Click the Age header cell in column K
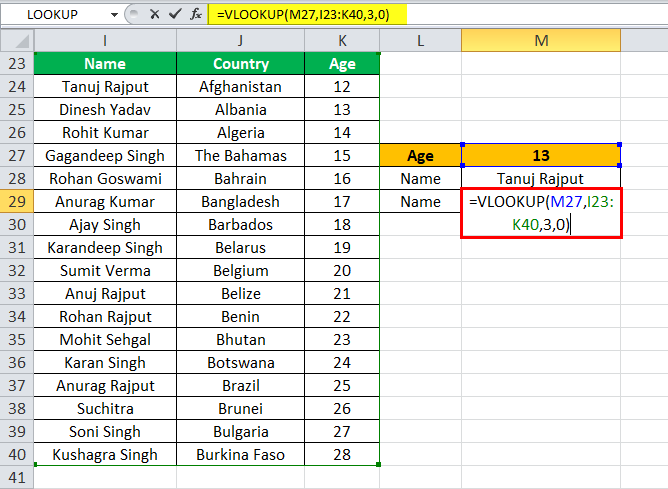Image resolution: width=668 pixels, height=489 pixels. click(x=342, y=63)
